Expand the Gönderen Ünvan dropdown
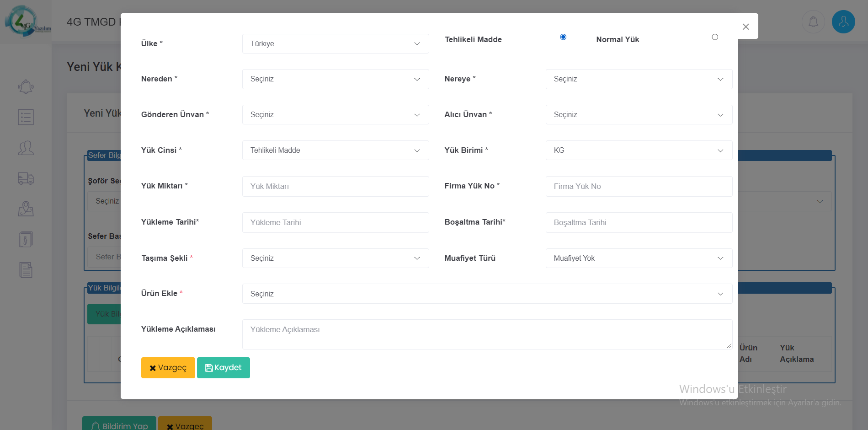 coord(335,114)
